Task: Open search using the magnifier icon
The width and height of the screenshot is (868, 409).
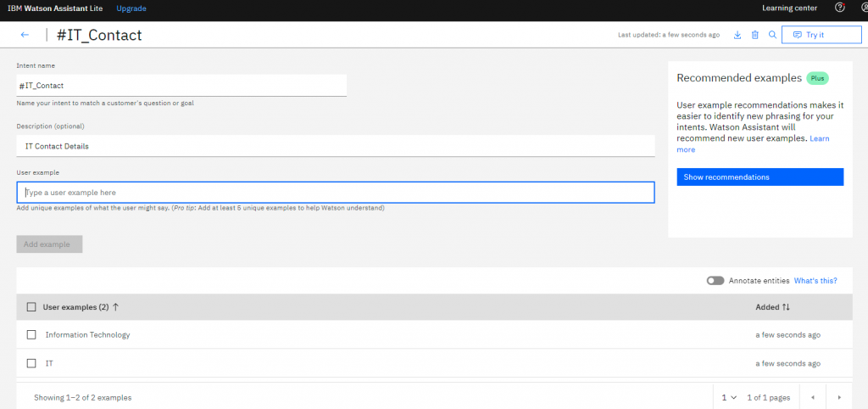Action: 772,35
